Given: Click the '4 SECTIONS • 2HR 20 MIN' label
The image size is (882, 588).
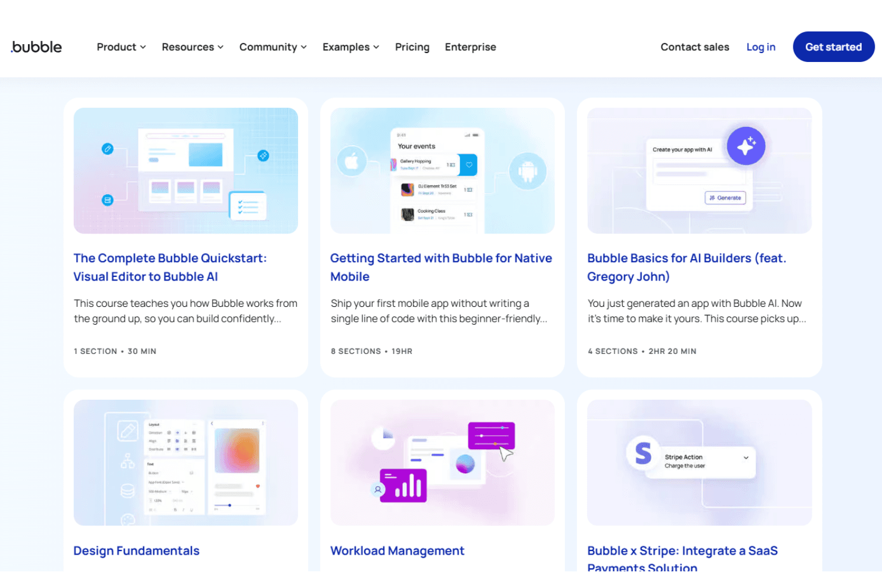Looking at the screenshot, I should [642, 351].
